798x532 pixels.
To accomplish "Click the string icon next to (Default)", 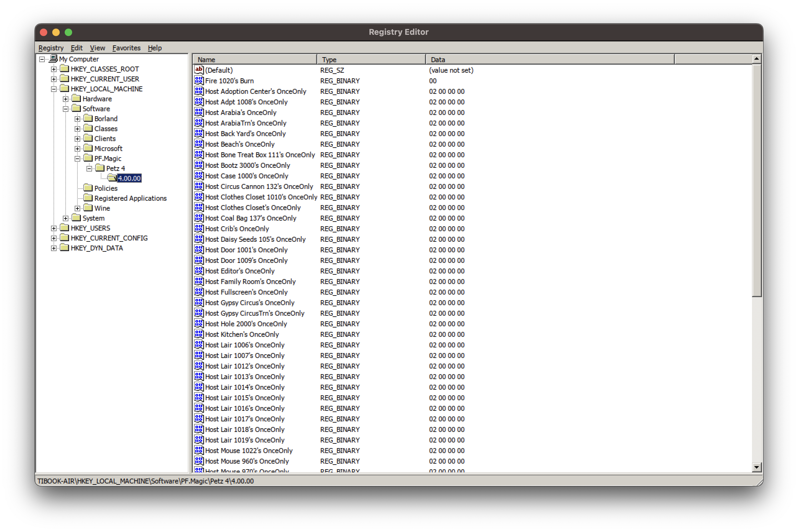I will point(199,70).
